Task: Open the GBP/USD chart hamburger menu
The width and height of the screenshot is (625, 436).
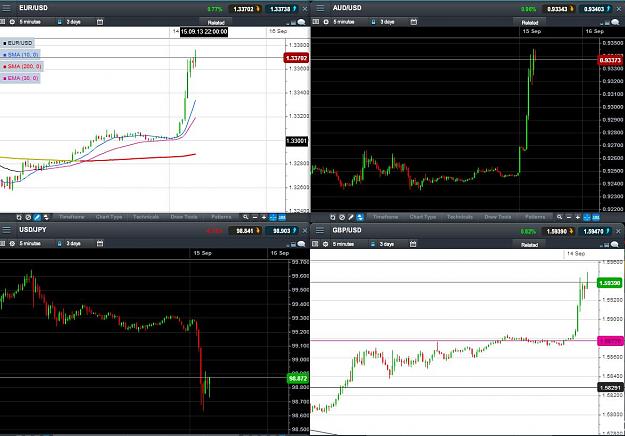Action: [320, 230]
